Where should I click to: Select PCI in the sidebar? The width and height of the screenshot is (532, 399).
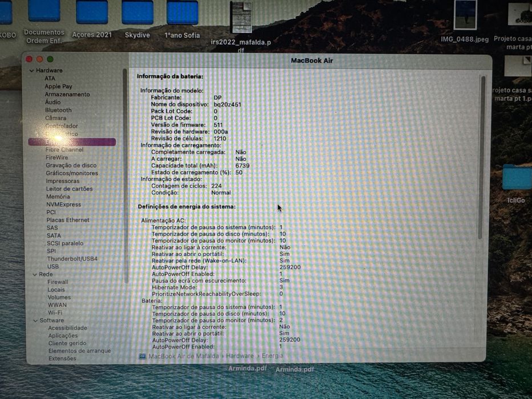click(51, 213)
